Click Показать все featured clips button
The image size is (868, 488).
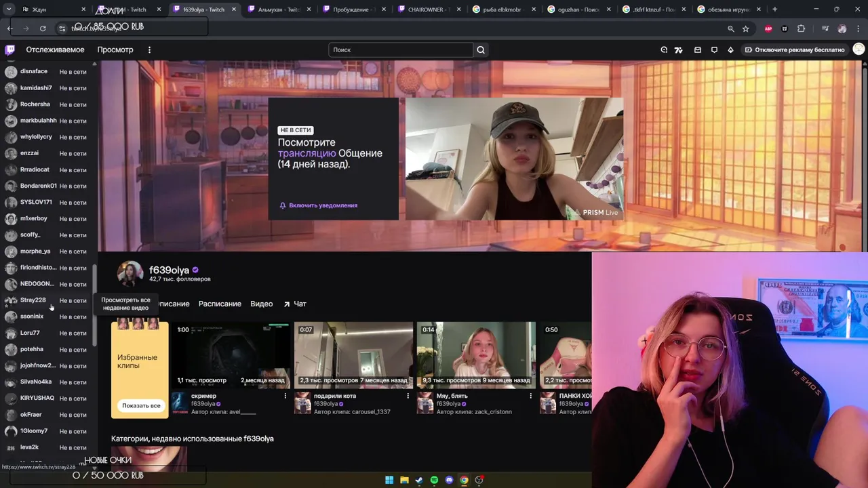point(141,405)
